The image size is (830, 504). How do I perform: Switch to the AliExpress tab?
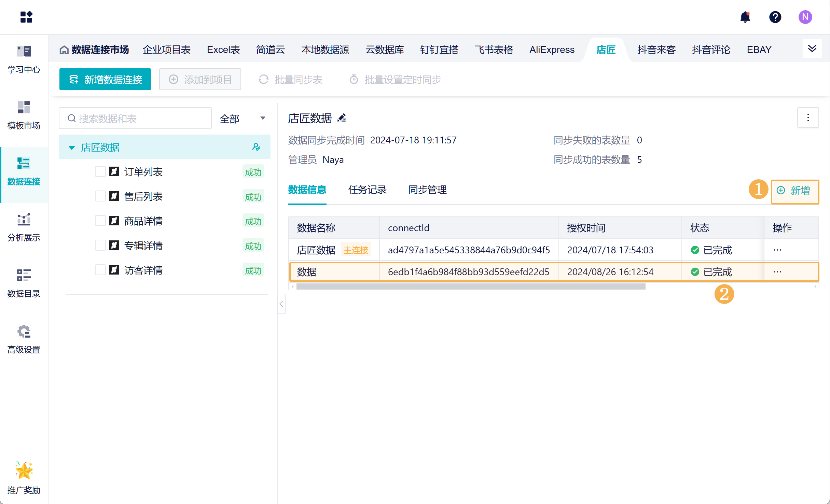pyautogui.click(x=552, y=50)
